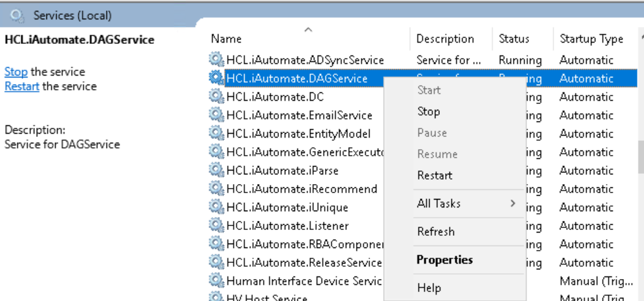The height and width of the screenshot is (301, 644).
Task: Click the Status column header
Action: coord(523,39)
